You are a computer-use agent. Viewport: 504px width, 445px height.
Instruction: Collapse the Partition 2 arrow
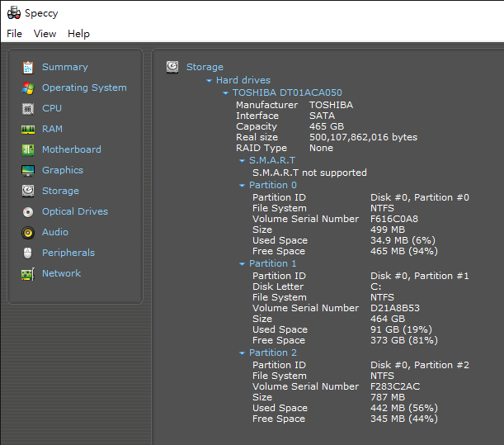tap(242, 353)
